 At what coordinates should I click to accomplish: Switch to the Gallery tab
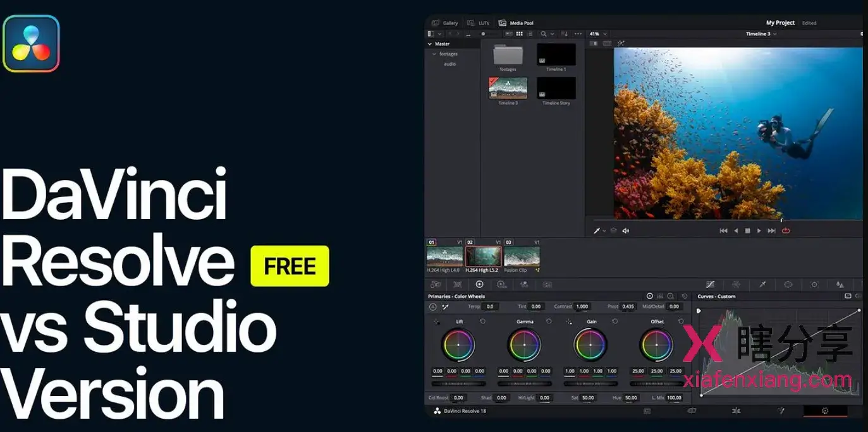(446, 22)
